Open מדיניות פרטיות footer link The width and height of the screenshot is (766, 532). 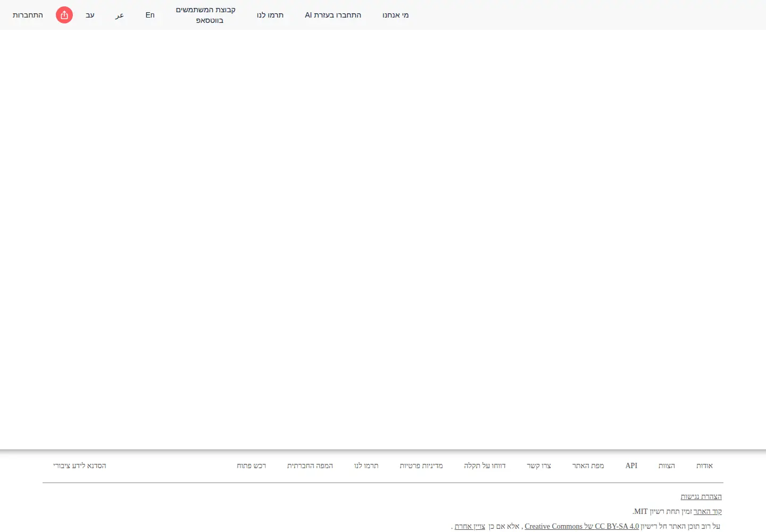[421, 465]
